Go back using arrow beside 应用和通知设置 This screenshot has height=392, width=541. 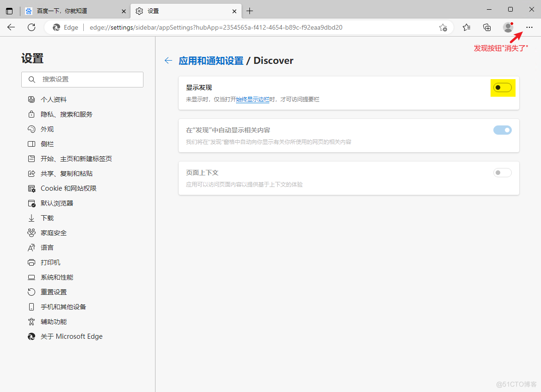pyautogui.click(x=168, y=61)
